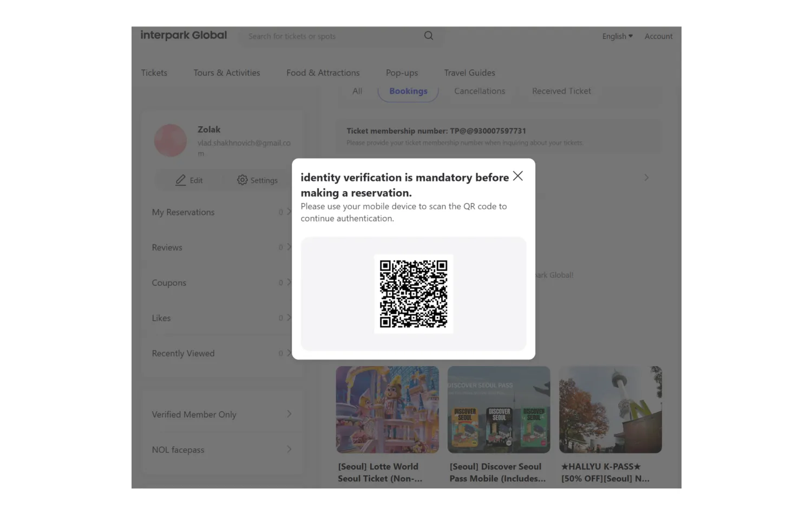Click the Account link
The image size is (812, 515).
pos(658,36)
